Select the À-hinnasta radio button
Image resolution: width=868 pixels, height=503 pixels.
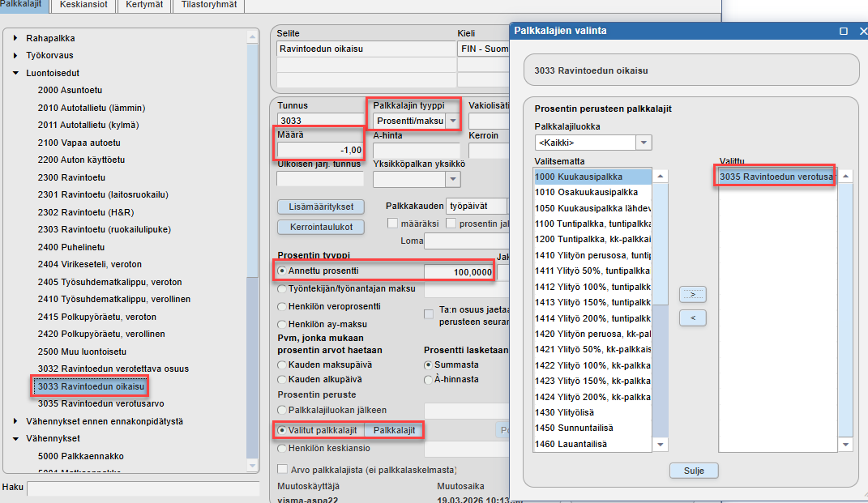click(428, 380)
